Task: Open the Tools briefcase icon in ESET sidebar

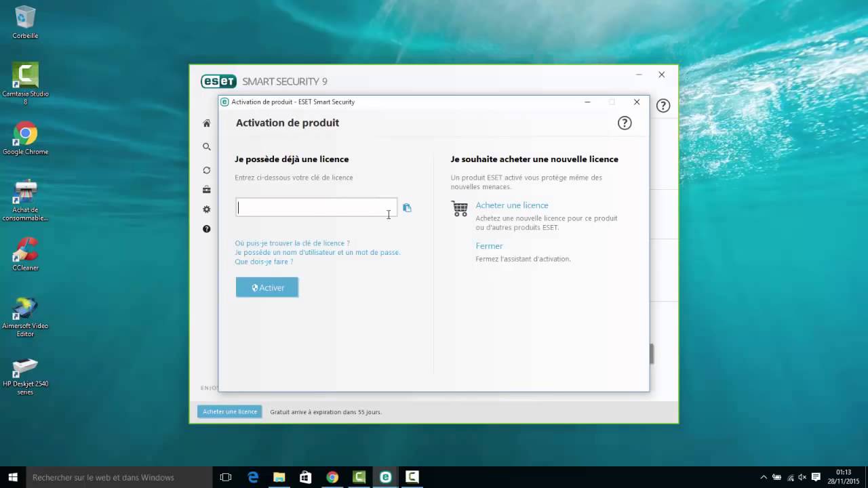Action: tap(207, 190)
